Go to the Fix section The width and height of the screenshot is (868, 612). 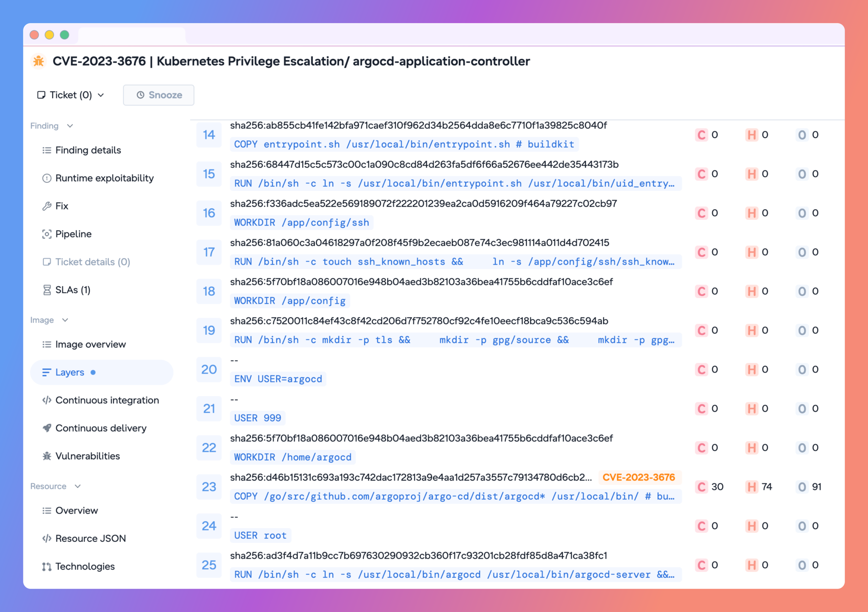point(62,206)
